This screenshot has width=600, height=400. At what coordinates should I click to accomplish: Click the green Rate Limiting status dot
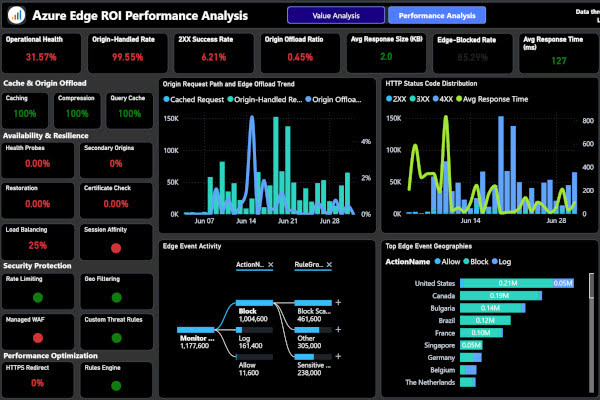click(x=38, y=297)
